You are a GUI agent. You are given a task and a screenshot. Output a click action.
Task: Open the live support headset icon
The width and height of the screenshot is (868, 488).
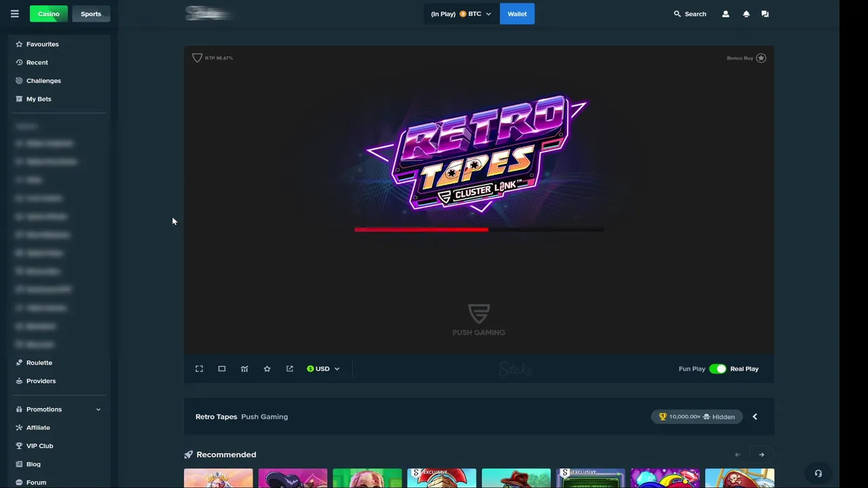(x=818, y=473)
